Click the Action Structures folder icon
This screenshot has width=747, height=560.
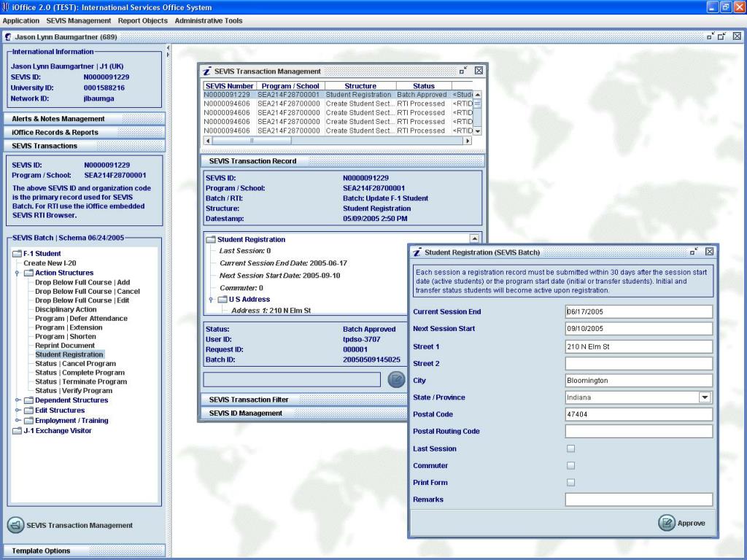click(x=28, y=273)
